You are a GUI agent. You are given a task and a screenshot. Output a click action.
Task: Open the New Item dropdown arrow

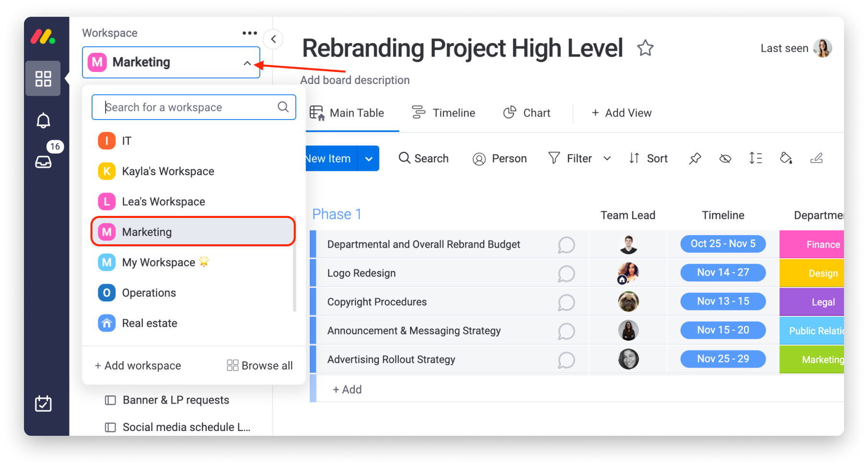coord(368,158)
